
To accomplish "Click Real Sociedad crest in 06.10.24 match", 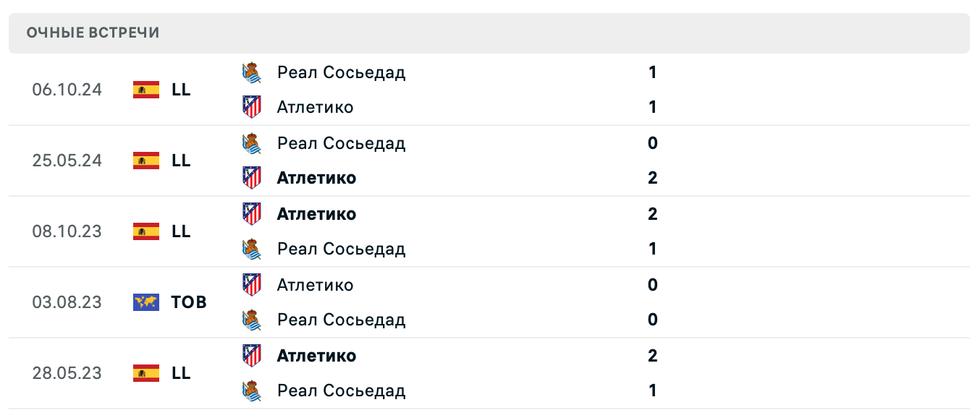I will click(251, 72).
